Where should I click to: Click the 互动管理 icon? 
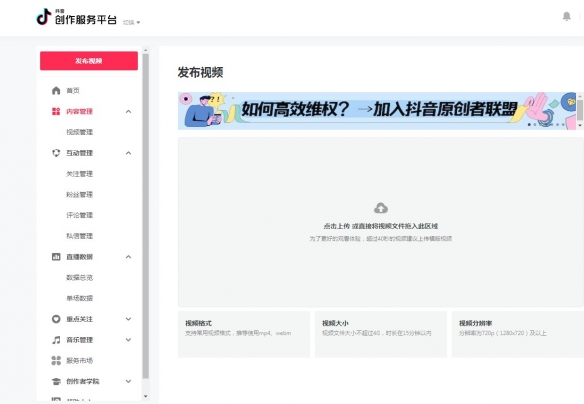tap(56, 153)
